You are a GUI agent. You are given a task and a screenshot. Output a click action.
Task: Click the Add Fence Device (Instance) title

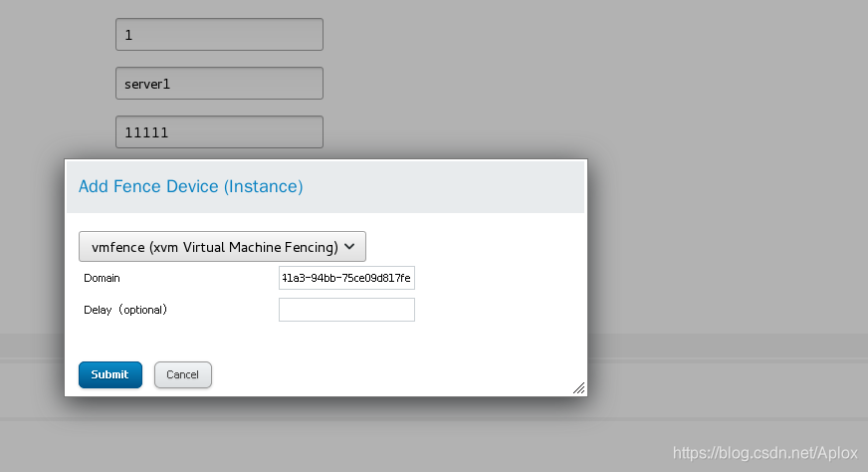pos(190,186)
